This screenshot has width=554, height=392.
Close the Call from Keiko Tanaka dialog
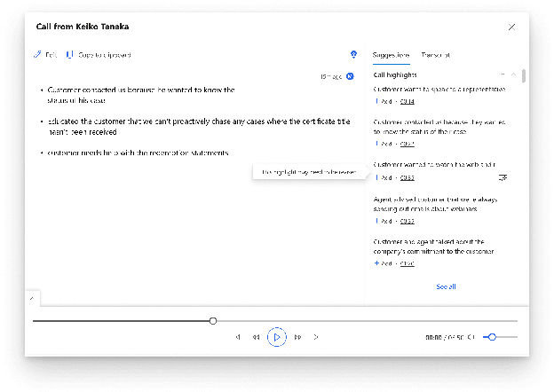[x=511, y=27]
